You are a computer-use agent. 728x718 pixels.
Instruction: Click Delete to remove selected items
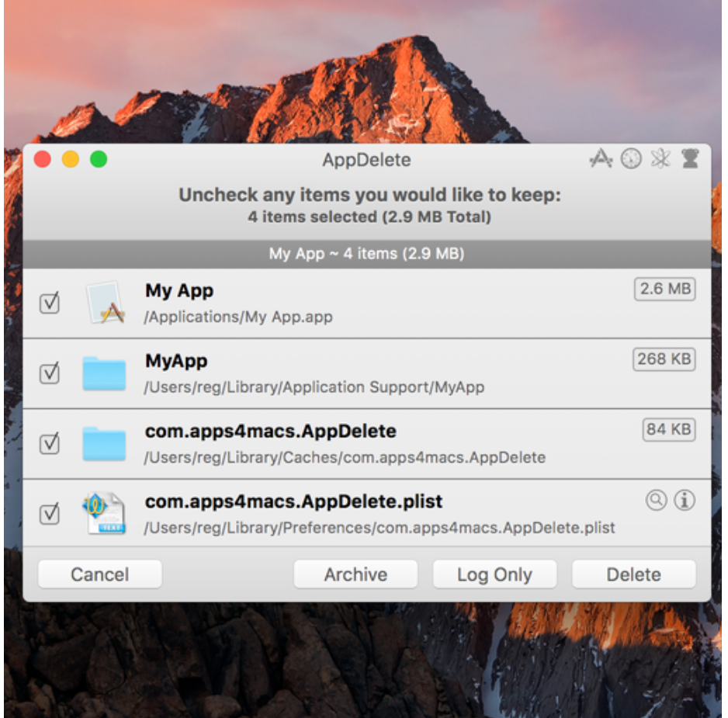(x=634, y=574)
